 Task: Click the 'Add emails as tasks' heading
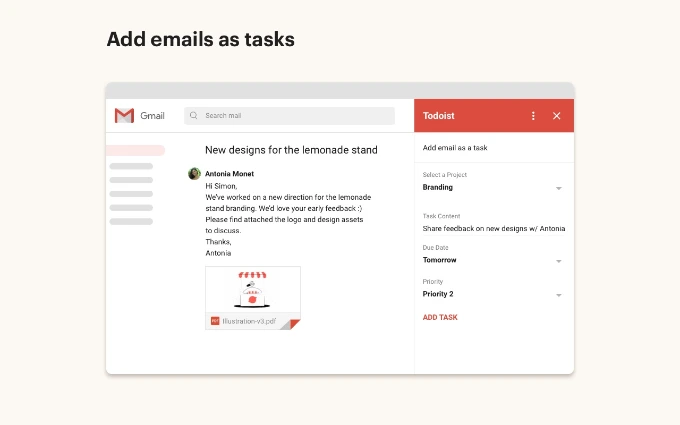coord(200,39)
